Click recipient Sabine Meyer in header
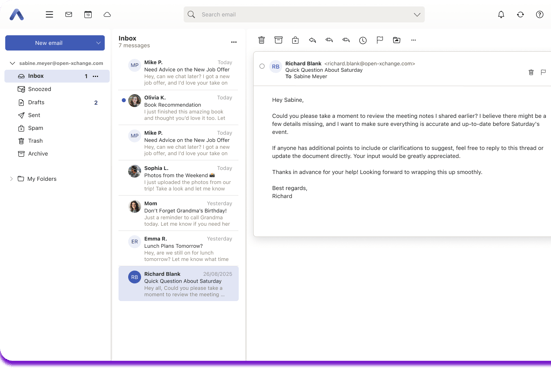 tap(310, 76)
